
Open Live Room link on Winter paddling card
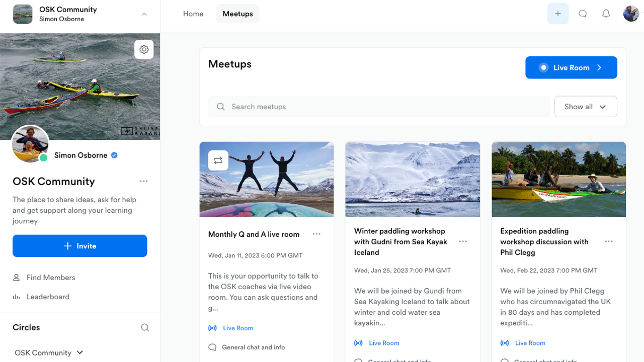click(x=384, y=343)
